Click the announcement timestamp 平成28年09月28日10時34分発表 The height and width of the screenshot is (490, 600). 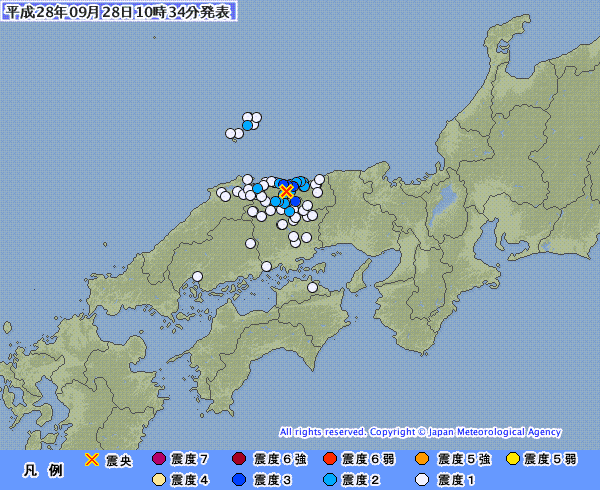[x=119, y=11]
